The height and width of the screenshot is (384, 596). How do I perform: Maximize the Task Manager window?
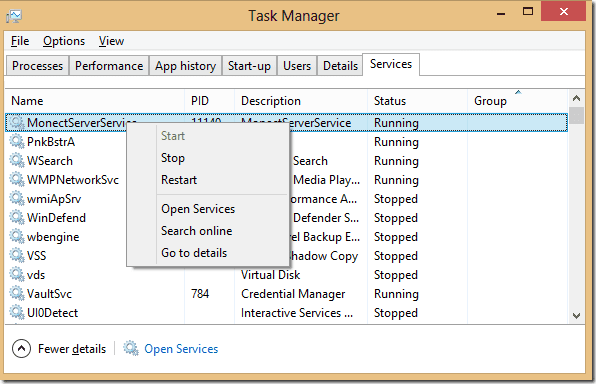click(x=528, y=12)
